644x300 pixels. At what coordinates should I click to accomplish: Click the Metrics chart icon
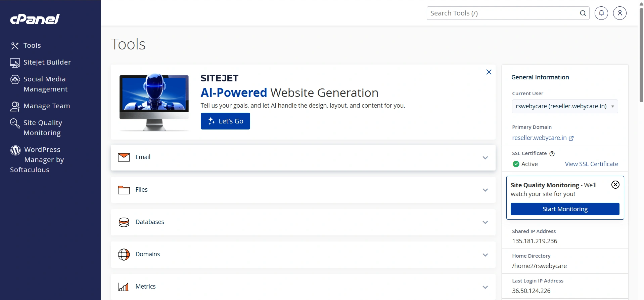click(x=123, y=287)
